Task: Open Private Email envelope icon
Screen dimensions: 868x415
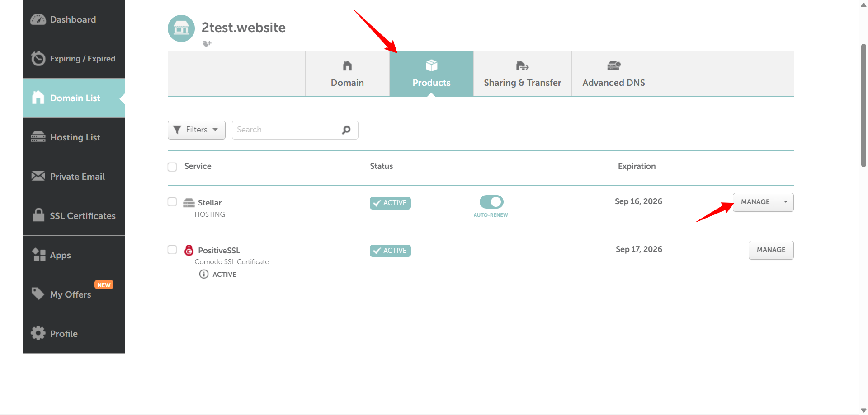Action: click(38, 176)
